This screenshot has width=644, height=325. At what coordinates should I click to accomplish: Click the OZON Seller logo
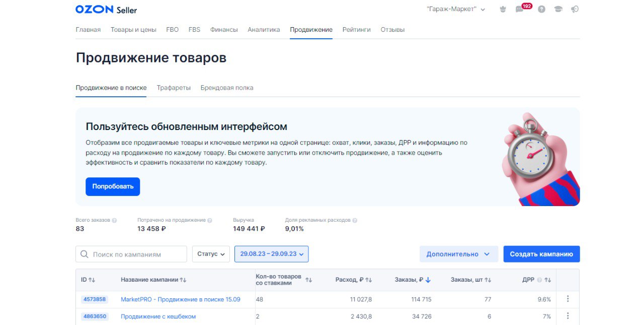(x=106, y=10)
